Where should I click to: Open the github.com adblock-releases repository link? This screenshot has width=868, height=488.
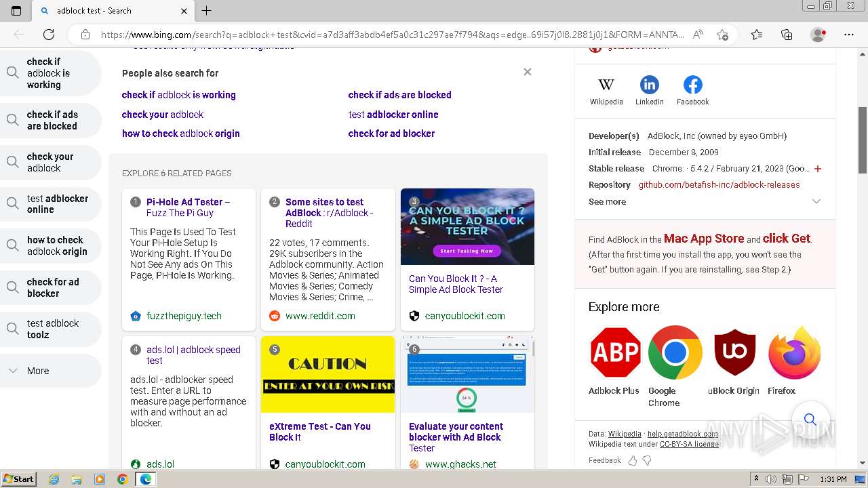[x=719, y=185]
